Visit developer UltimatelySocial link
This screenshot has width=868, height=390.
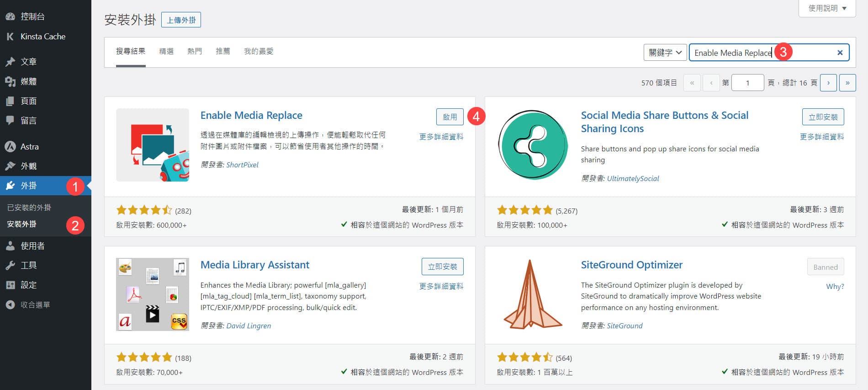coord(633,178)
